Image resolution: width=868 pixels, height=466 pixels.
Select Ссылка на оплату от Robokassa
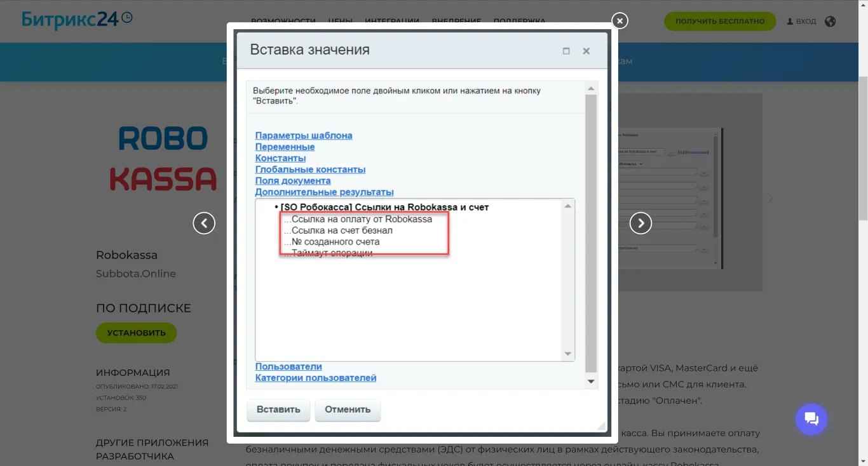point(362,219)
